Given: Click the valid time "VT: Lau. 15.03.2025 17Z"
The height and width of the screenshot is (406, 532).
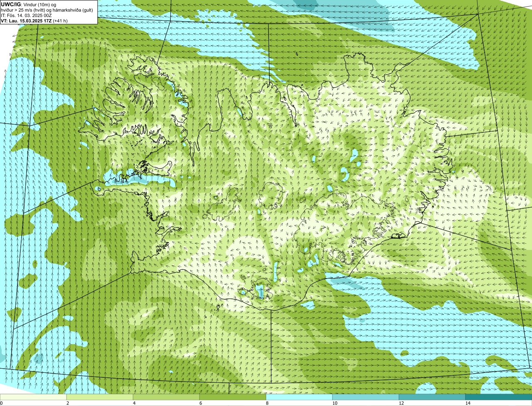Looking at the screenshot, I should tap(27, 20).
